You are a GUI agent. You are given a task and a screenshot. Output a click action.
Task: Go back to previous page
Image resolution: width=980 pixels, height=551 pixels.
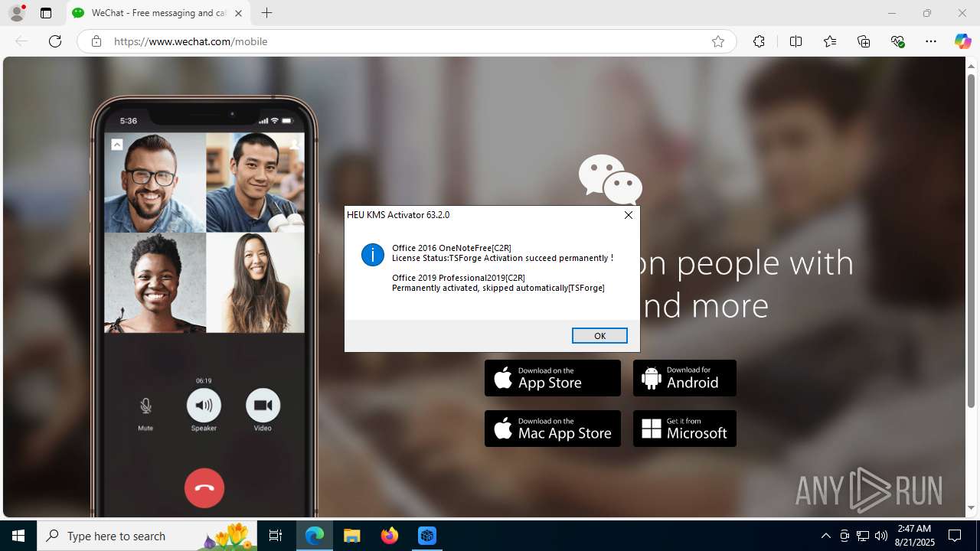tap(21, 41)
